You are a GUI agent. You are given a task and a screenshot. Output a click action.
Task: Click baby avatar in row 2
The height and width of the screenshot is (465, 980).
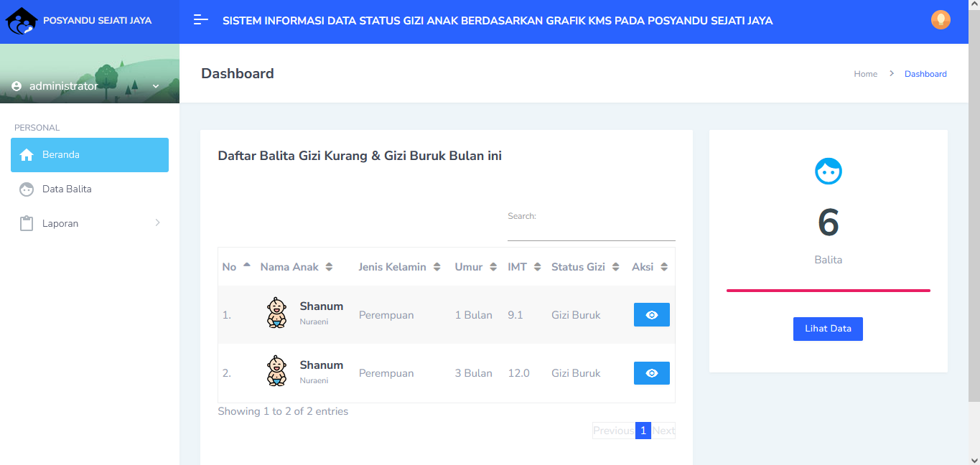point(276,372)
